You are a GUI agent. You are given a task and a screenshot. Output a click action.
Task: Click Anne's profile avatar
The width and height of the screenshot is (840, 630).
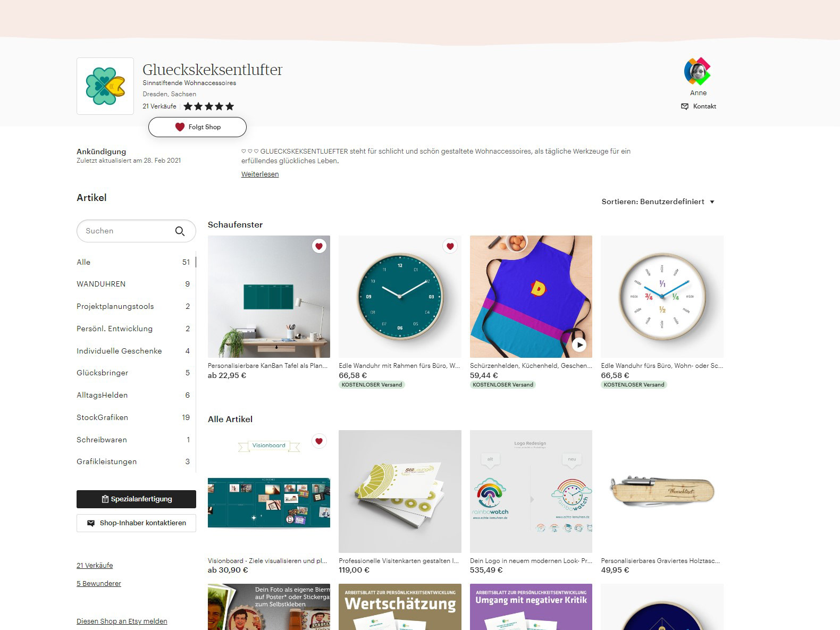(698, 71)
